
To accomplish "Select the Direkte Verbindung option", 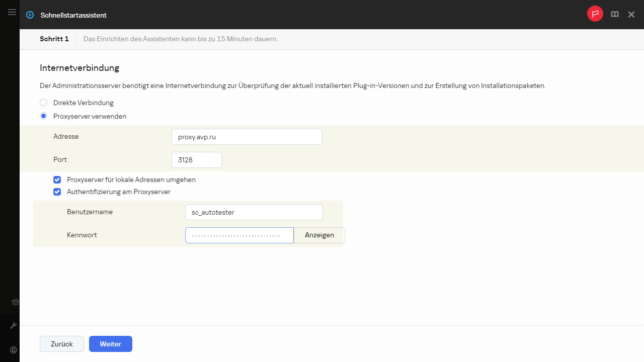I will (44, 103).
